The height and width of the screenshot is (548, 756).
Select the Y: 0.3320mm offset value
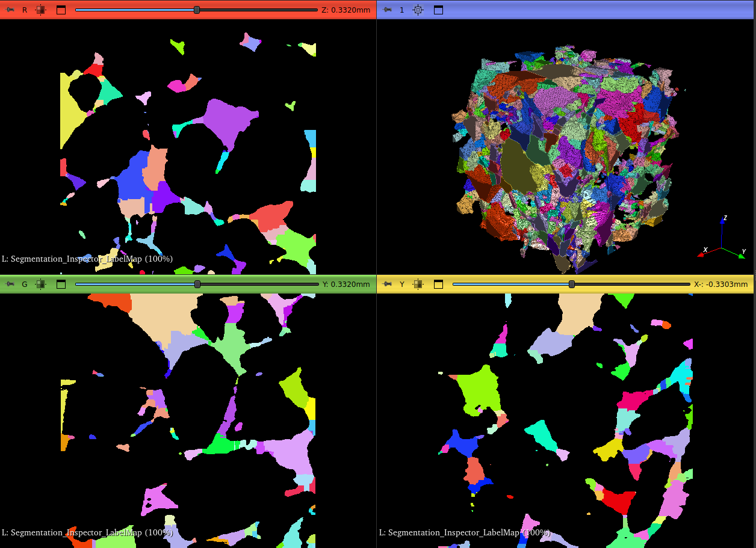click(346, 284)
